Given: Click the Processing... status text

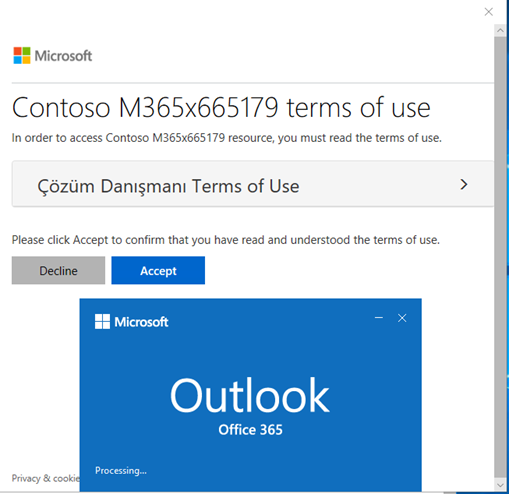Looking at the screenshot, I should (121, 470).
